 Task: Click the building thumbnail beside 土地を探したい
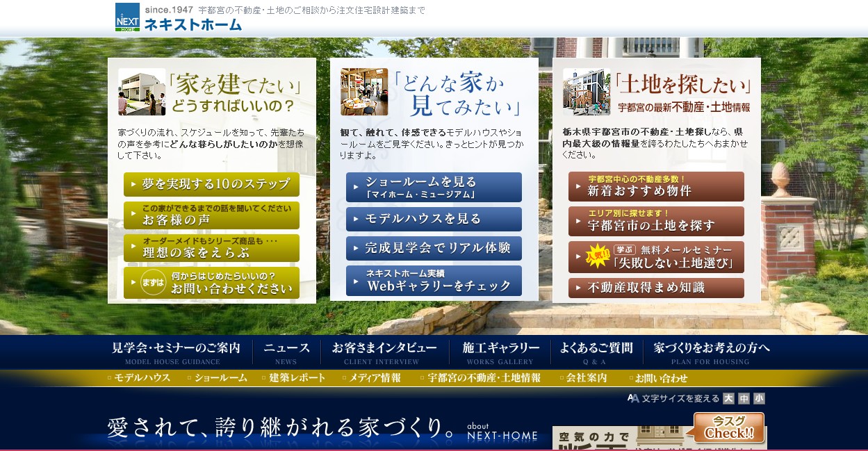point(587,92)
